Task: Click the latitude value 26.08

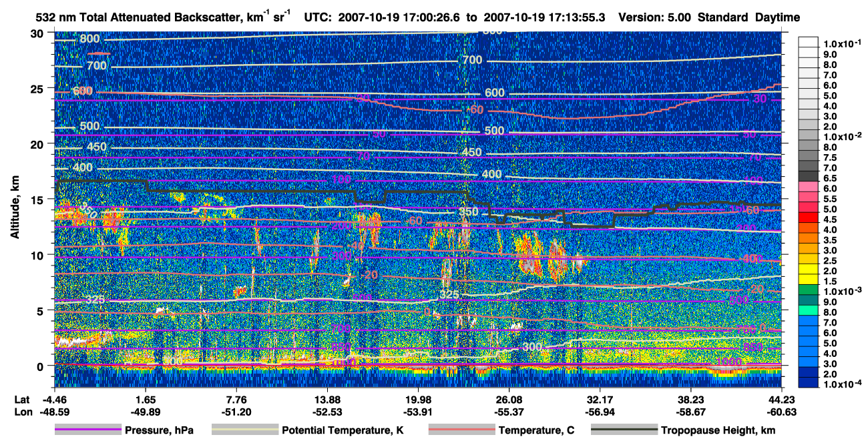Action: (509, 399)
